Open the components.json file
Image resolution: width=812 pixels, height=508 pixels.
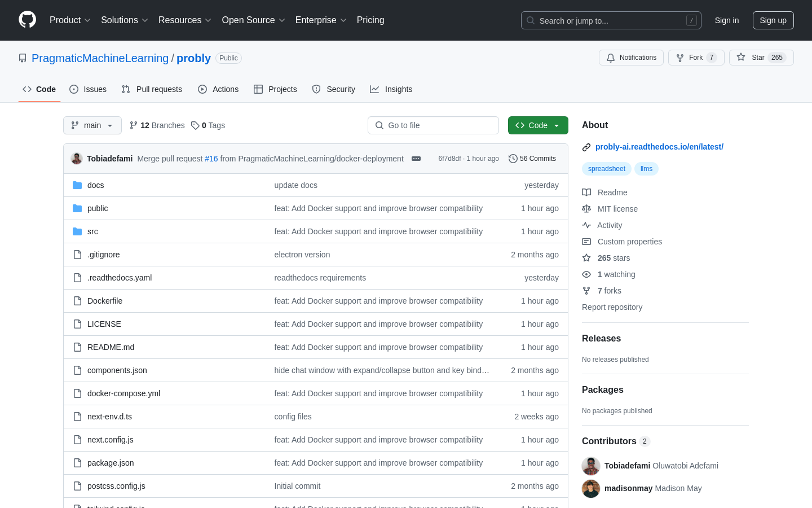[117, 370]
